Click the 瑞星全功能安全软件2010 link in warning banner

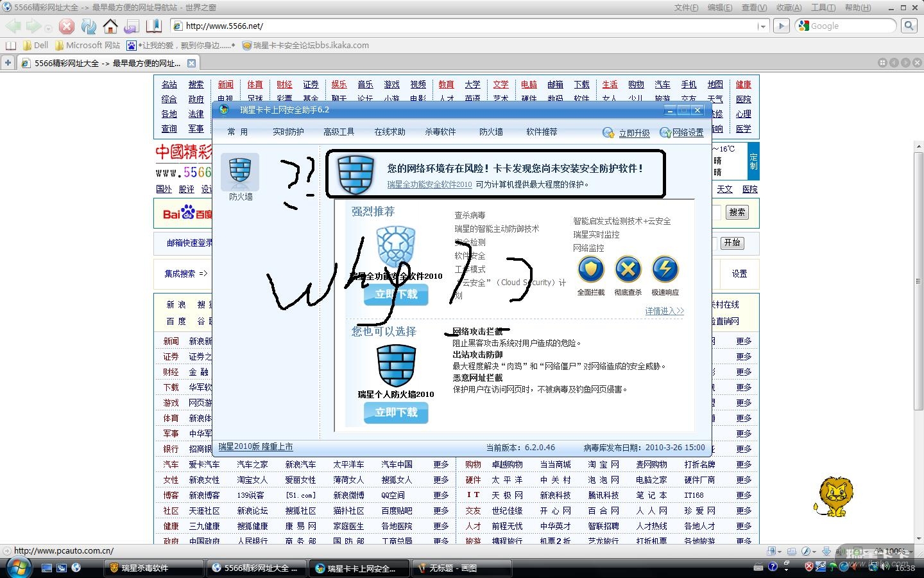429,184
